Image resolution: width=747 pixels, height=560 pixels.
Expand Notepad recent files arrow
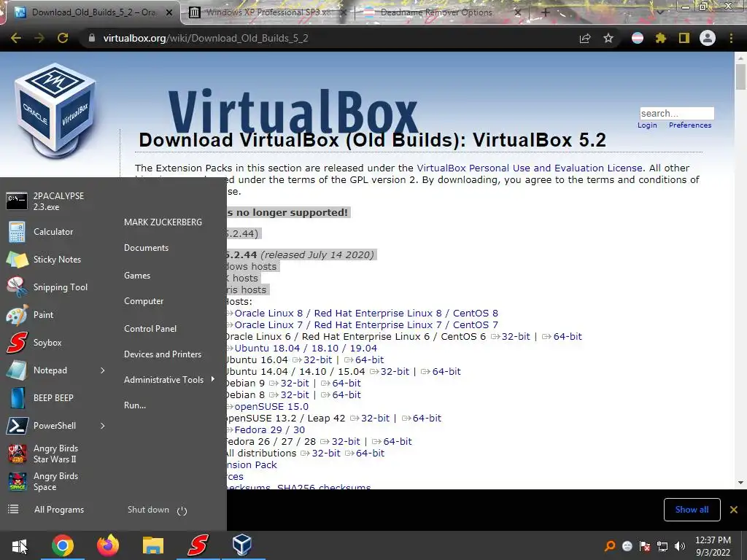click(102, 370)
